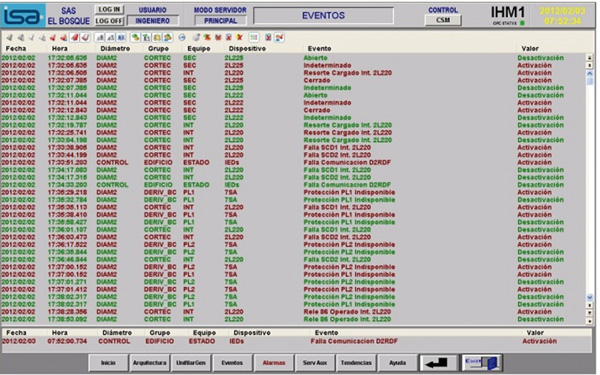Click the Exit door button
Screen dimensions: 600x375
(x=481, y=362)
